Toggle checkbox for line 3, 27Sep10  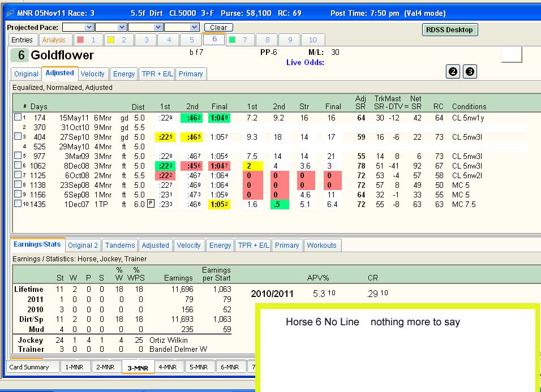(x=18, y=136)
